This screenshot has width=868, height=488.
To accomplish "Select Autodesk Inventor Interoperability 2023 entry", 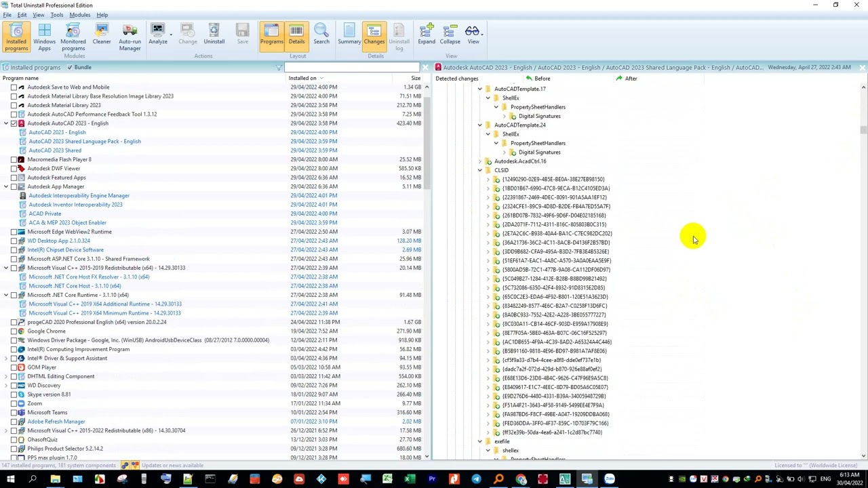I will click(x=75, y=205).
